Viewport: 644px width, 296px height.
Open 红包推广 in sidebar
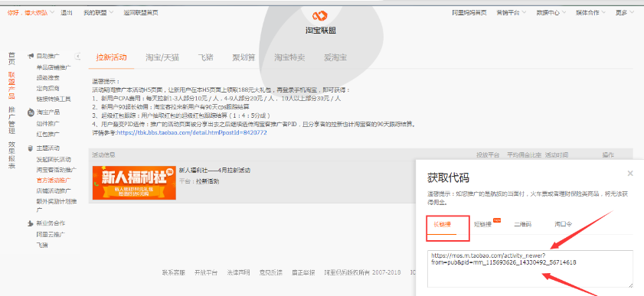coord(47,134)
